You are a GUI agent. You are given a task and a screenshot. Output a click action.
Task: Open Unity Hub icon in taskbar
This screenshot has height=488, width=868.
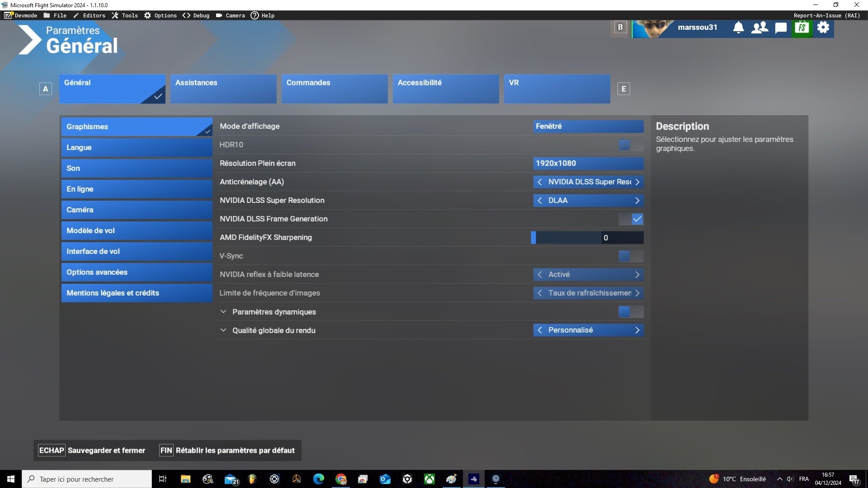[407, 479]
